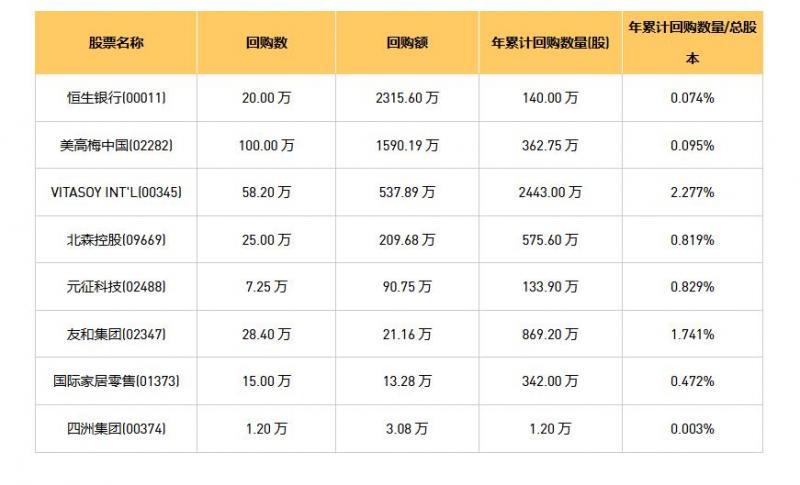The width and height of the screenshot is (800, 485).
Task: Click the 国际家居零售(01373) stock name
Action: tap(116, 381)
